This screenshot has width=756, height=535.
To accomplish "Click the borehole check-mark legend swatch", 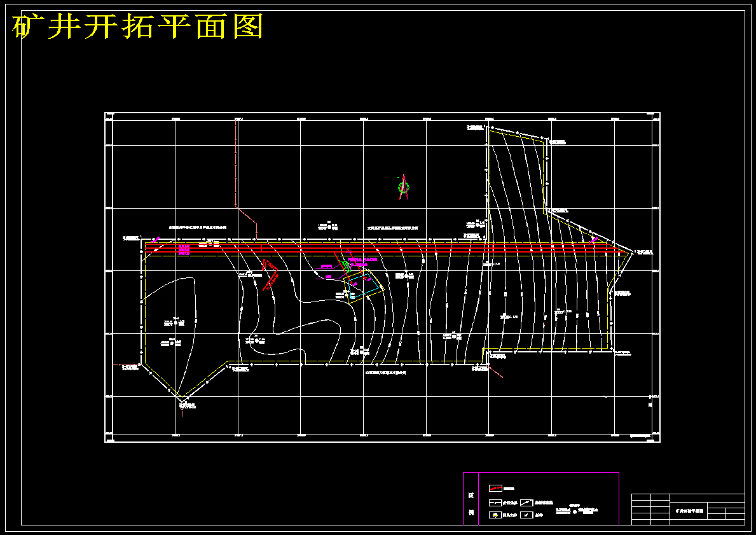I will click(x=526, y=515).
